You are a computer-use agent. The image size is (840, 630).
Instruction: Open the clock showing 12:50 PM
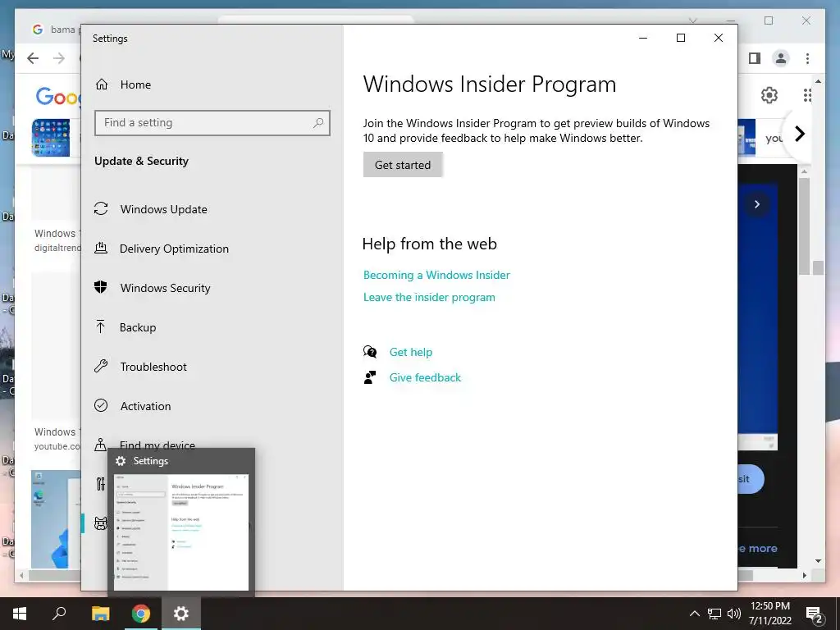coord(770,614)
